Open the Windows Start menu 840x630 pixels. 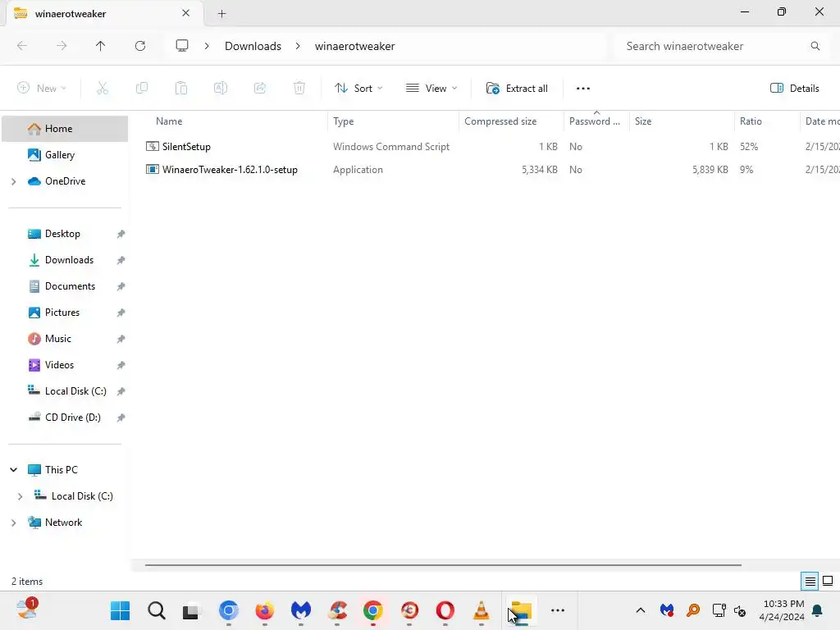tap(120, 610)
